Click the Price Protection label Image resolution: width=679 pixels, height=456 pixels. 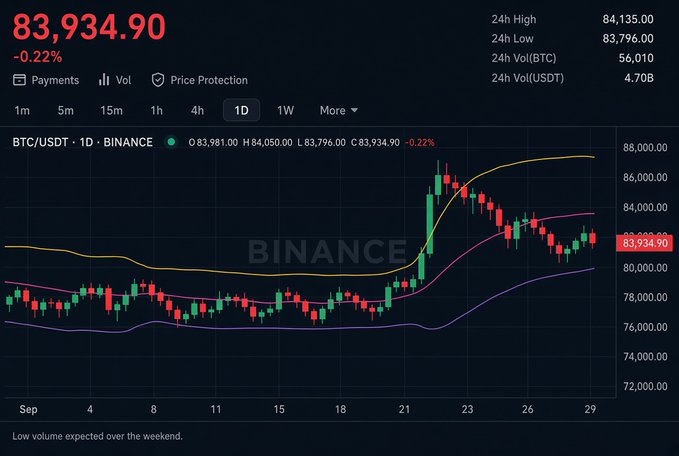(209, 80)
